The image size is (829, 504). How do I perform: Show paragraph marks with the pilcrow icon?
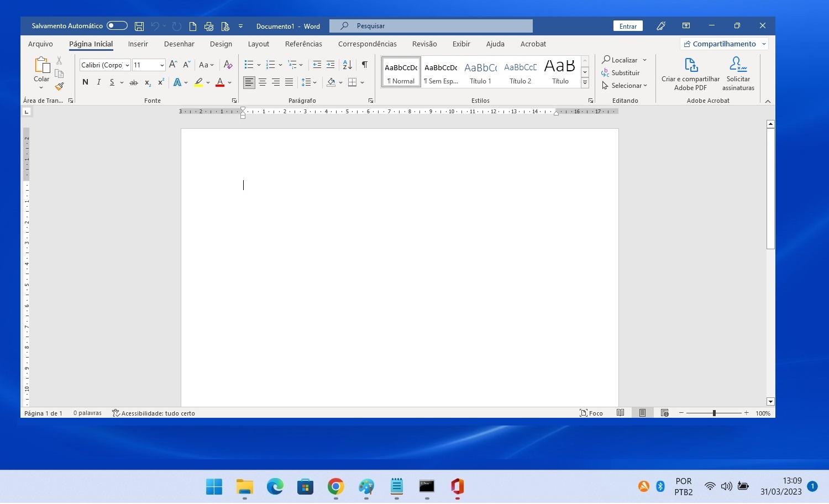pyautogui.click(x=364, y=65)
